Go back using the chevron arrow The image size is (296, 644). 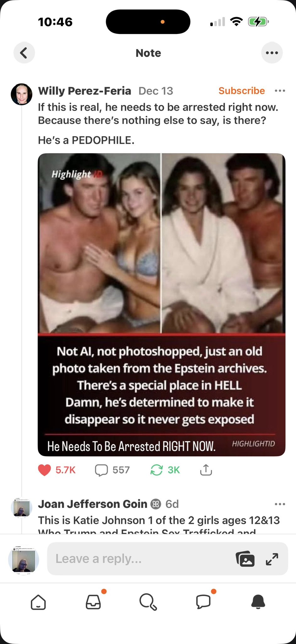tap(24, 53)
